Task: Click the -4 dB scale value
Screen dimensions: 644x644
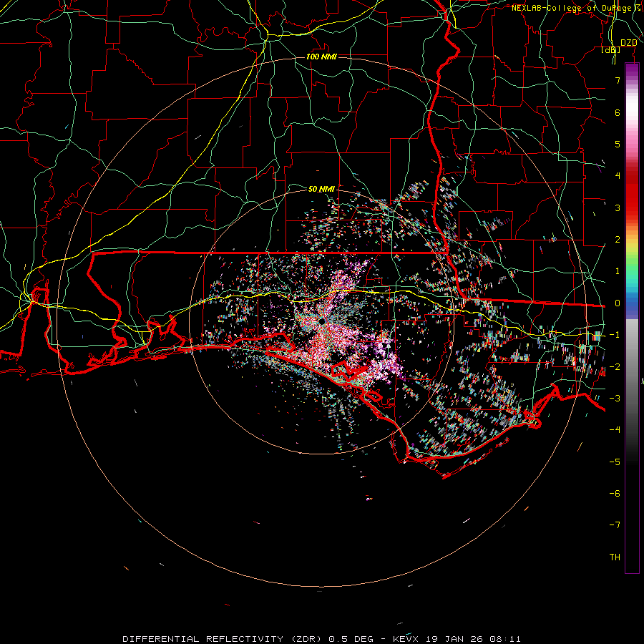Action: (x=615, y=430)
